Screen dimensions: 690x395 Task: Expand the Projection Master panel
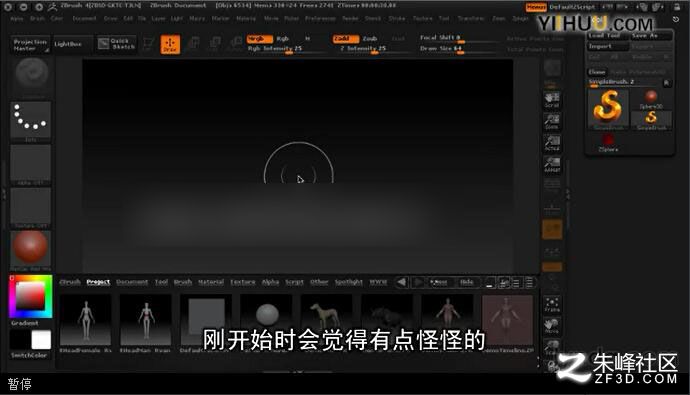point(30,44)
